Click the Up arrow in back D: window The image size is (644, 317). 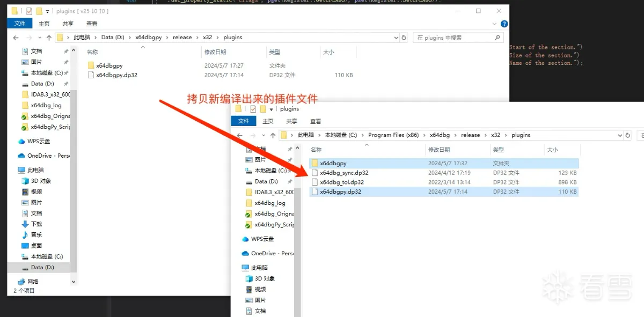point(49,38)
